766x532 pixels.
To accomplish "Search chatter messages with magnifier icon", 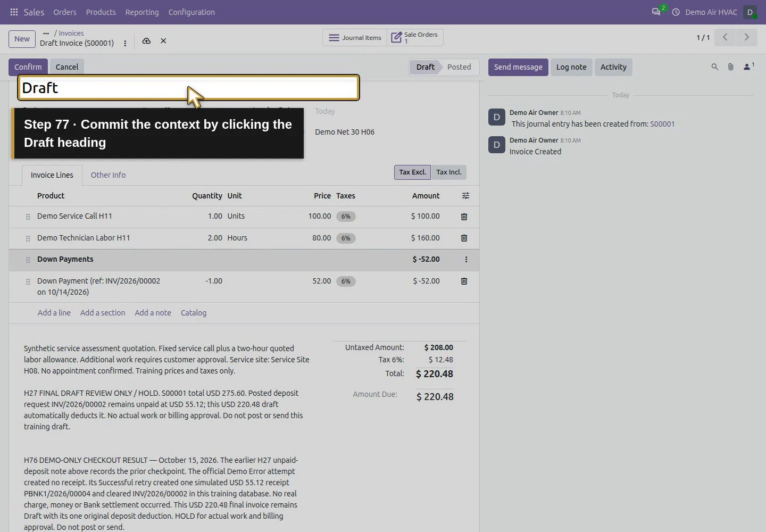I will tap(715, 67).
